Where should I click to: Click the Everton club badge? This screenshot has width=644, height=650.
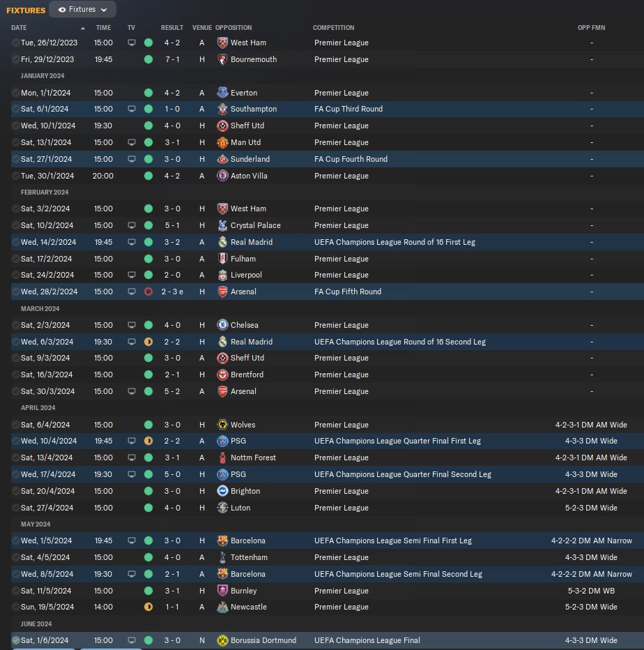[222, 93]
